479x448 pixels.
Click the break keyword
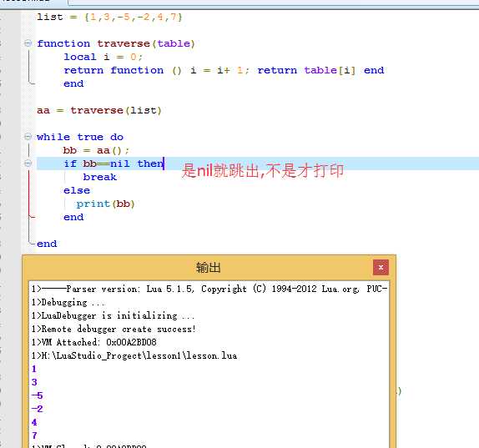(100, 177)
